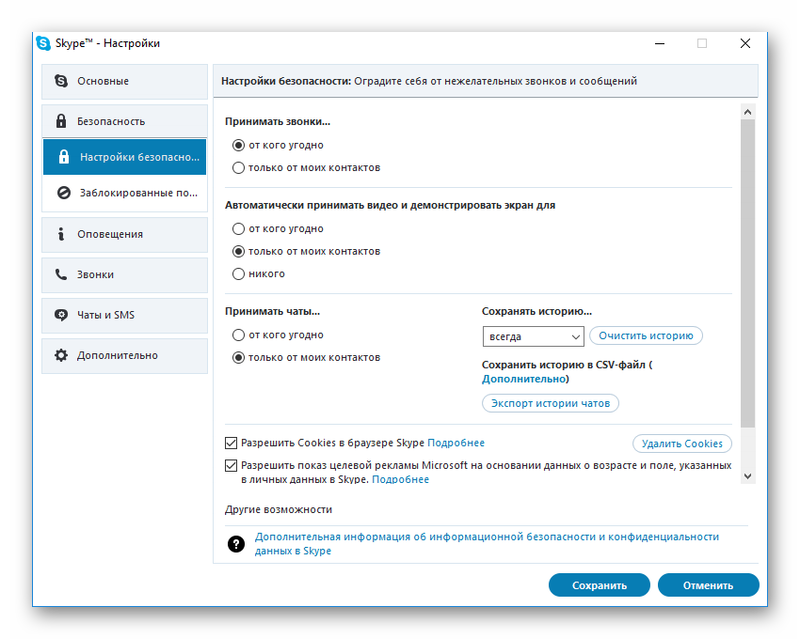
Task: Click Очистить историю button
Action: (646, 335)
